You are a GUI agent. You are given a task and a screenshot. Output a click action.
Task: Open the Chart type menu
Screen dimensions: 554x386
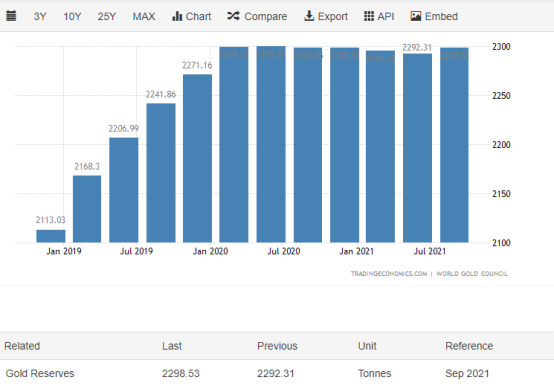191,17
